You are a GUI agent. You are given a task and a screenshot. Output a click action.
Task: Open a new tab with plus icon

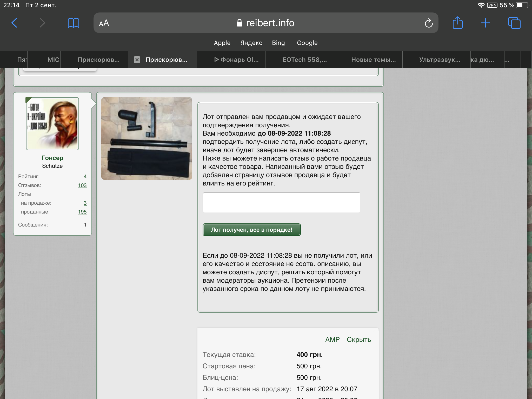point(485,23)
